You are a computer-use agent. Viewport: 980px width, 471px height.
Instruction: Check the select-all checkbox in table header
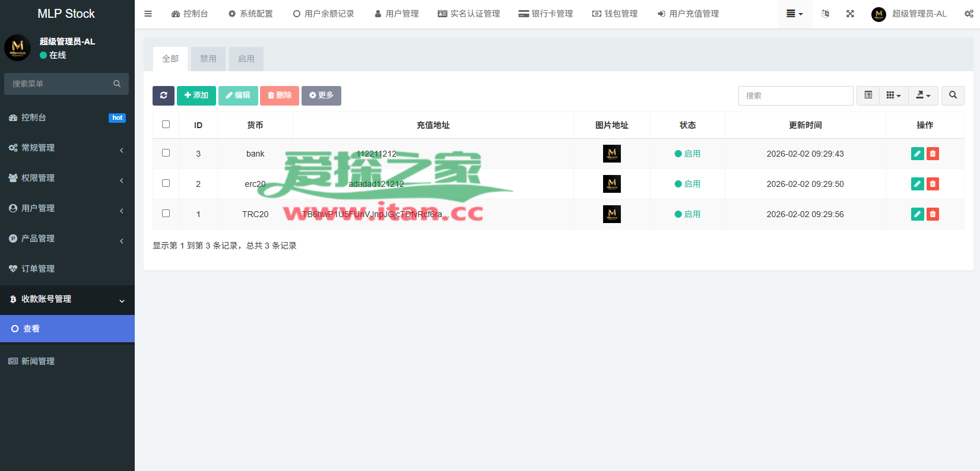pos(166,125)
